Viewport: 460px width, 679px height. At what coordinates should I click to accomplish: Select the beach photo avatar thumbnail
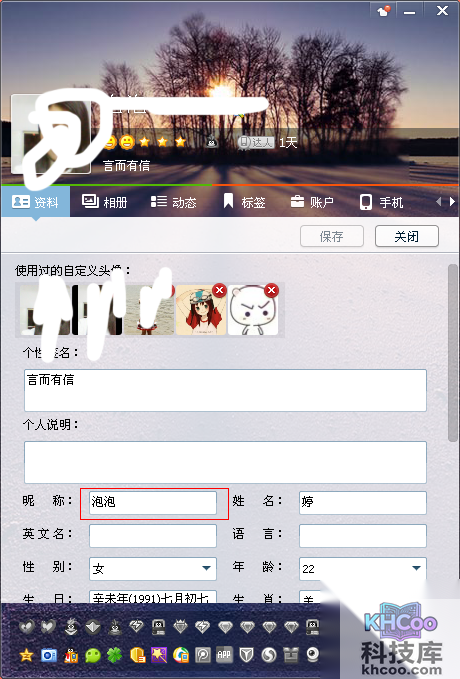pyautogui.click(x=149, y=310)
